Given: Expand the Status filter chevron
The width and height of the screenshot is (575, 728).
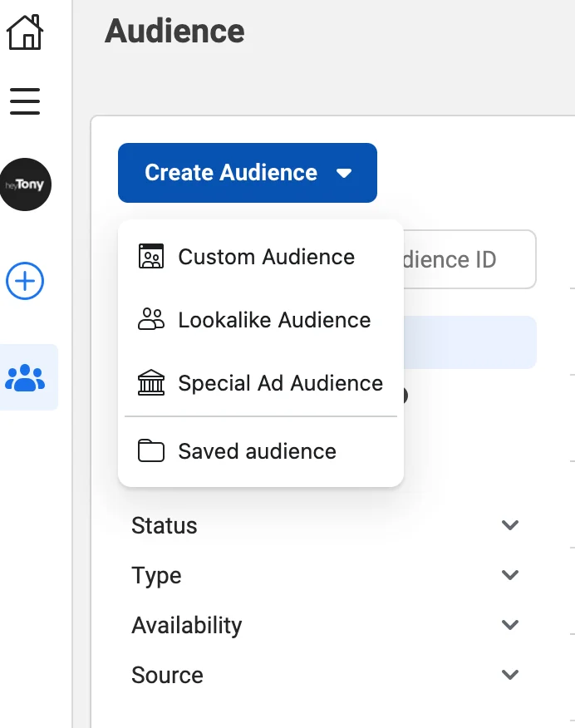Looking at the screenshot, I should coord(510,525).
